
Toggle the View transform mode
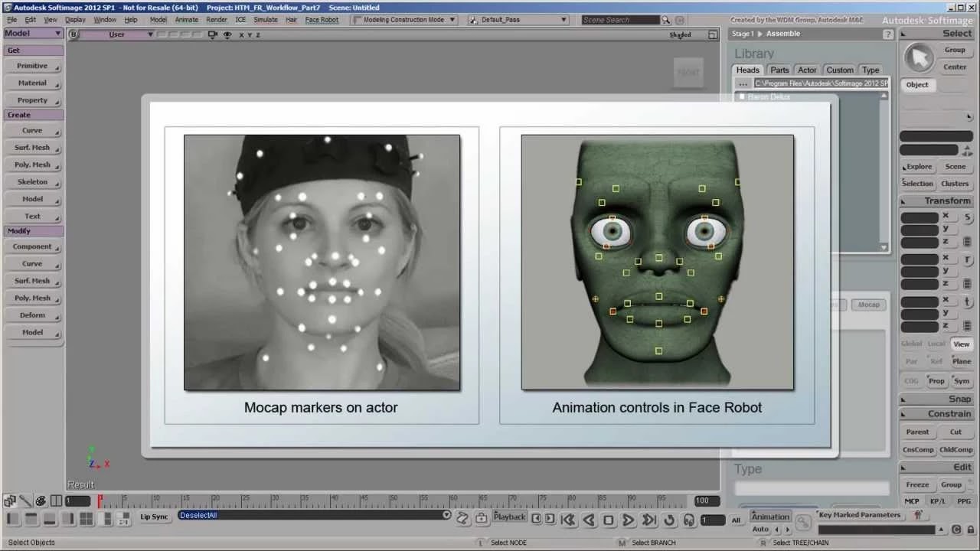(961, 344)
